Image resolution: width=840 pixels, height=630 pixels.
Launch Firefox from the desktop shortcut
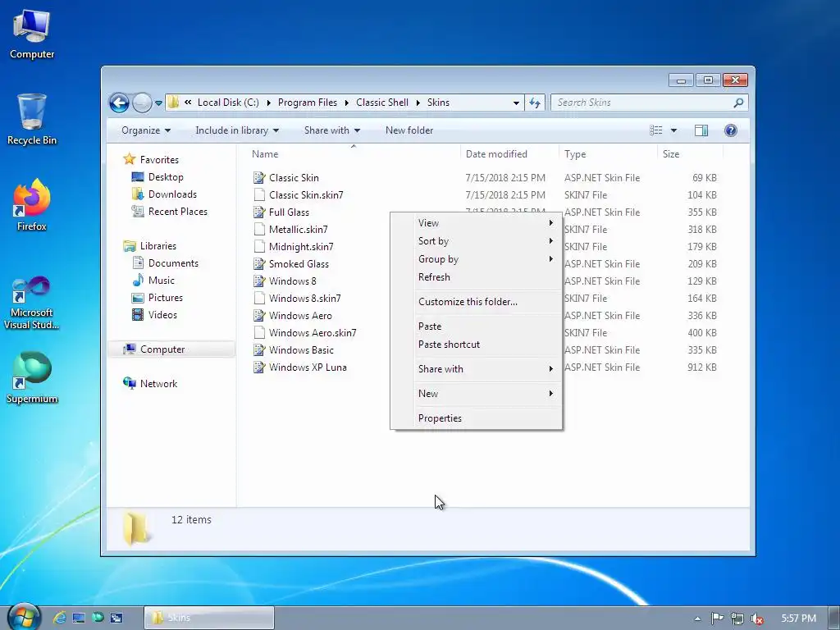click(x=32, y=205)
